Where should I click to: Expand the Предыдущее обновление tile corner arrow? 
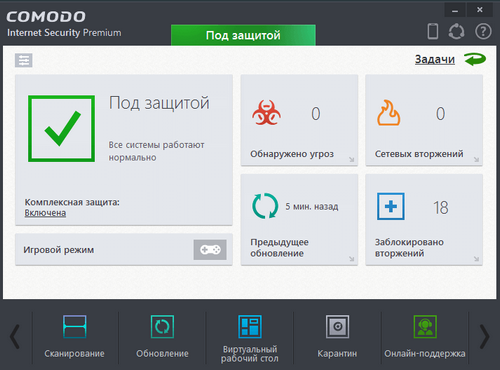tap(351, 259)
